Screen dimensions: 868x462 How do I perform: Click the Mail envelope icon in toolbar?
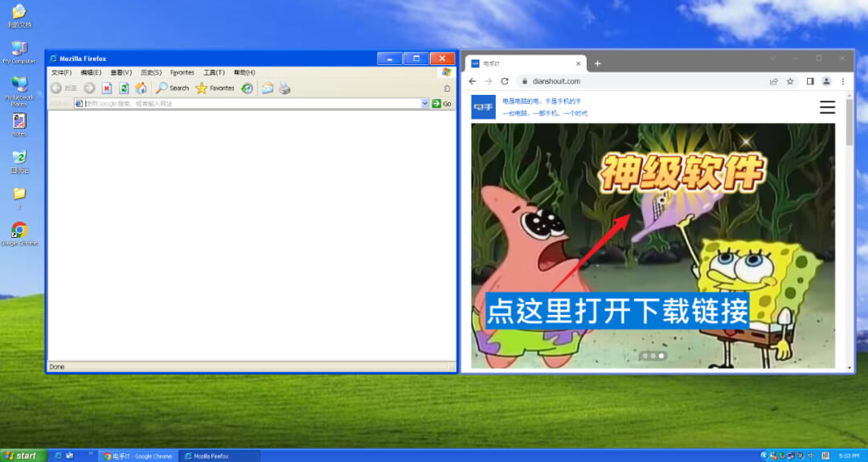click(x=268, y=88)
